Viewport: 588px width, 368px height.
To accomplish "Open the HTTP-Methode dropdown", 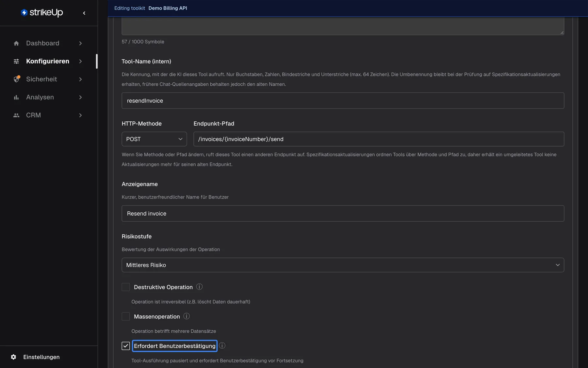I will (154, 139).
